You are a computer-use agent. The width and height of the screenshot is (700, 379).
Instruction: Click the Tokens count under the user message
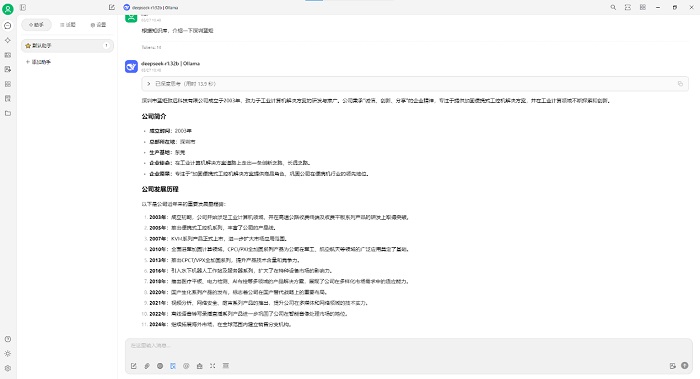151,47
